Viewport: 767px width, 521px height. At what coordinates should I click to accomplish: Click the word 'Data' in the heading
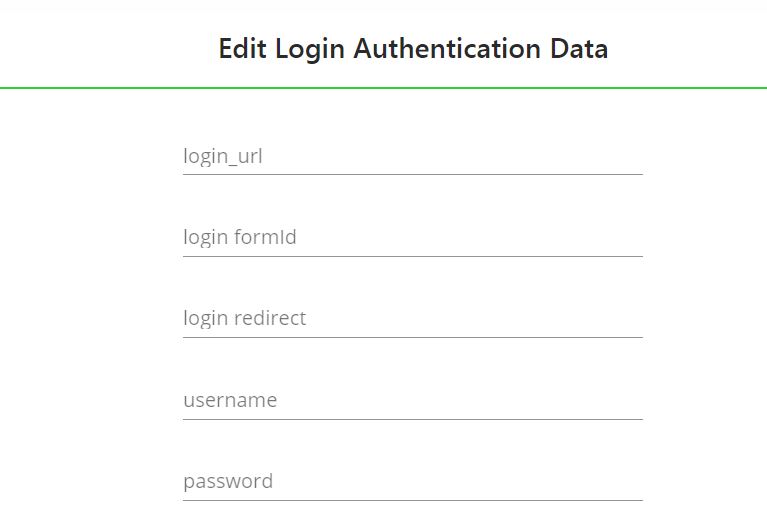(578, 49)
